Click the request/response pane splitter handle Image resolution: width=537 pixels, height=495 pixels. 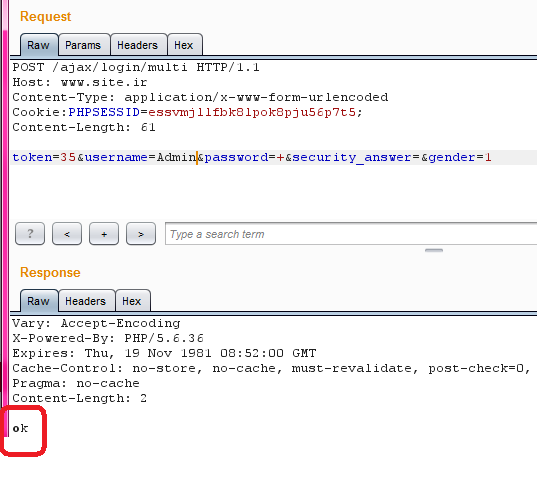pyautogui.click(x=434, y=250)
